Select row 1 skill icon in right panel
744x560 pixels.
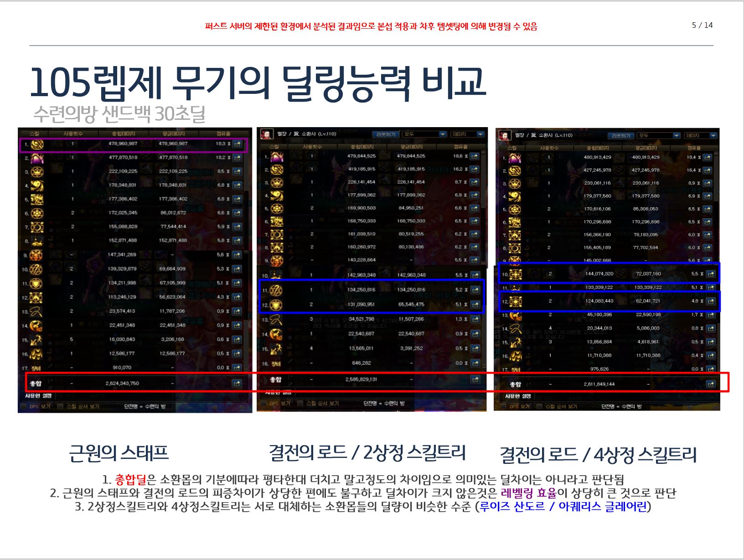coord(515,158)
